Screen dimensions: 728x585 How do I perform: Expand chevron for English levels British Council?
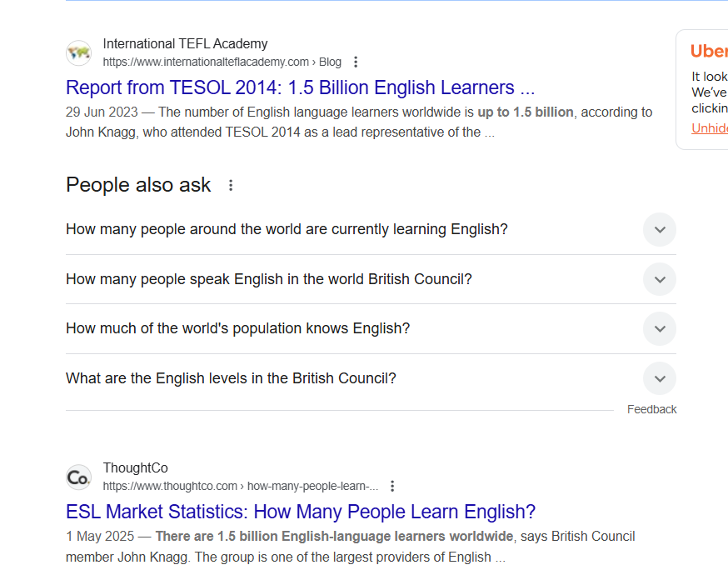pyautogui.click(x=660, y=378)
